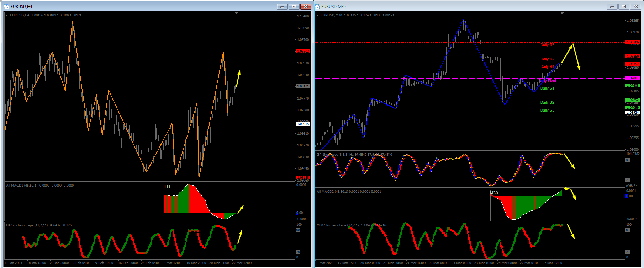644x268 pixels.
Task: Click the white 1.06924 price tag
Action: coord(633,113)
